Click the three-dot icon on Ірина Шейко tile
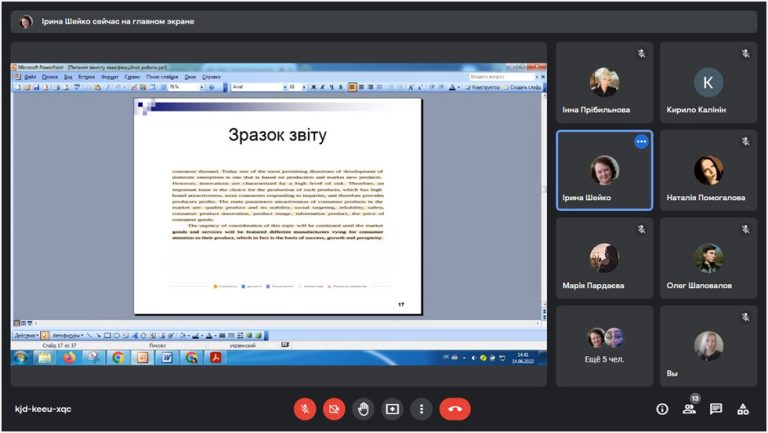 coord(641,142)
